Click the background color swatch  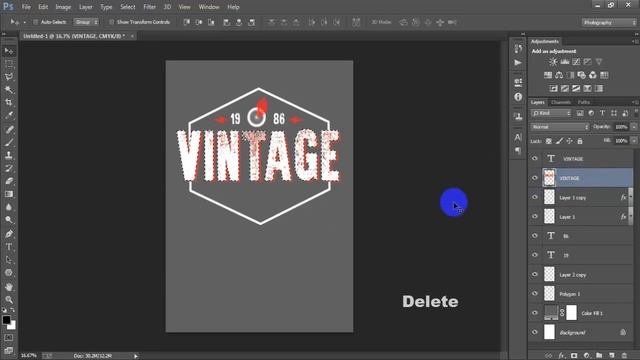[13, 326]
